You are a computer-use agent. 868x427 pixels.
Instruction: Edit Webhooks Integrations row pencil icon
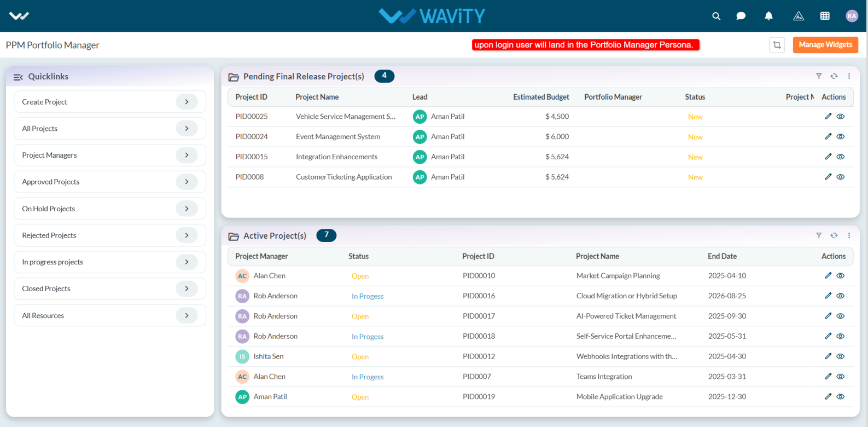point(828,356)
